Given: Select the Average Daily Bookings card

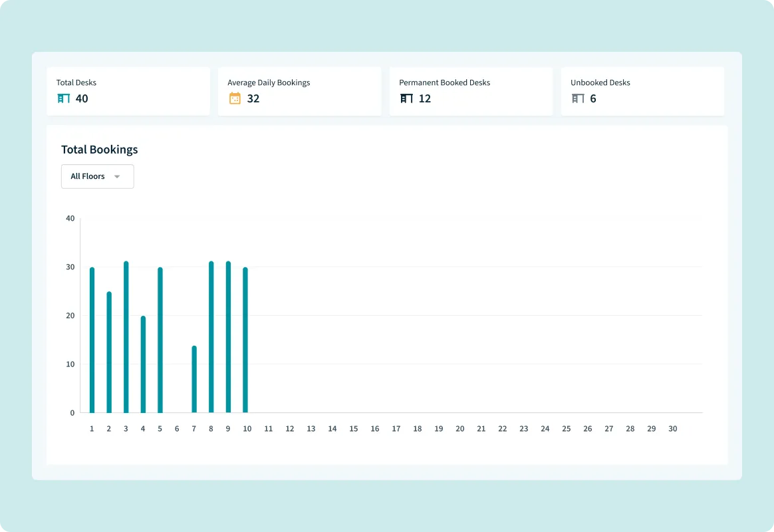Looking at the screenshot, I should pos(300,91).
